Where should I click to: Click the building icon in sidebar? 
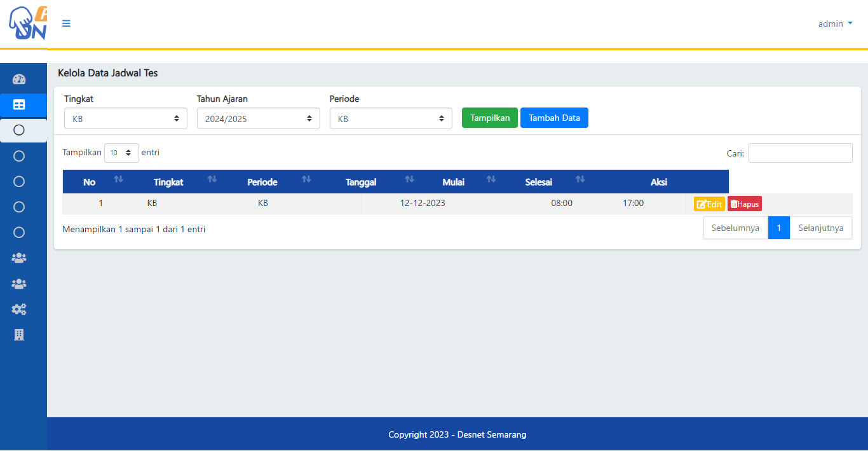[19, 335]
